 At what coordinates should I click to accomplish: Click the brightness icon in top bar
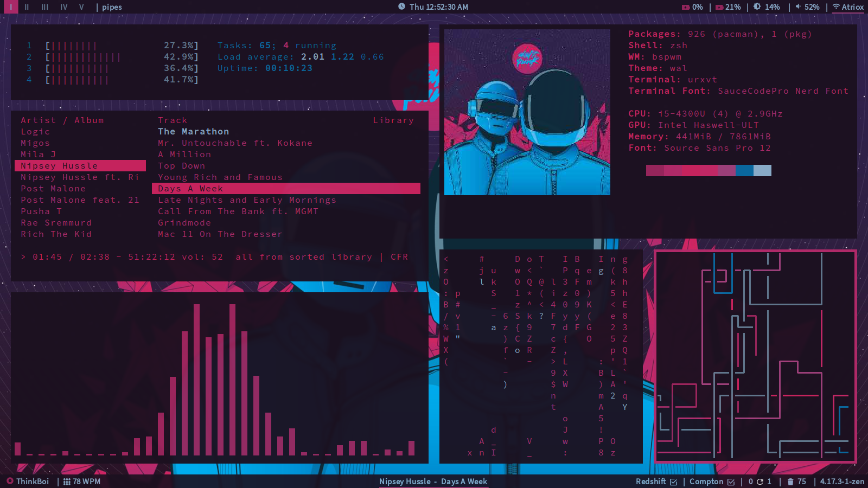[x=757, y=7]
